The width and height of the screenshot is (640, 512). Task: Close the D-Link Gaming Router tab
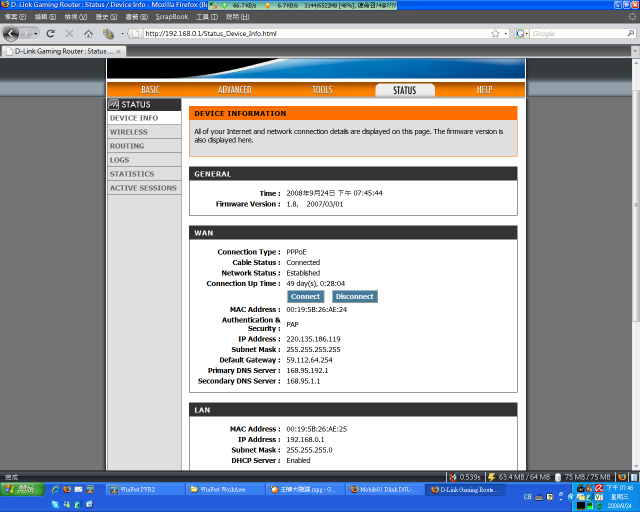pos(118,51)
